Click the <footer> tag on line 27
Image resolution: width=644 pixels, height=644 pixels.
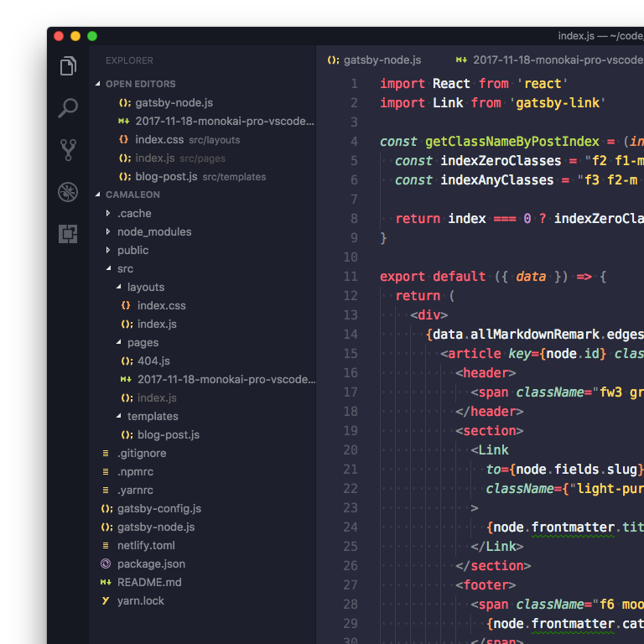click(486, 584)
